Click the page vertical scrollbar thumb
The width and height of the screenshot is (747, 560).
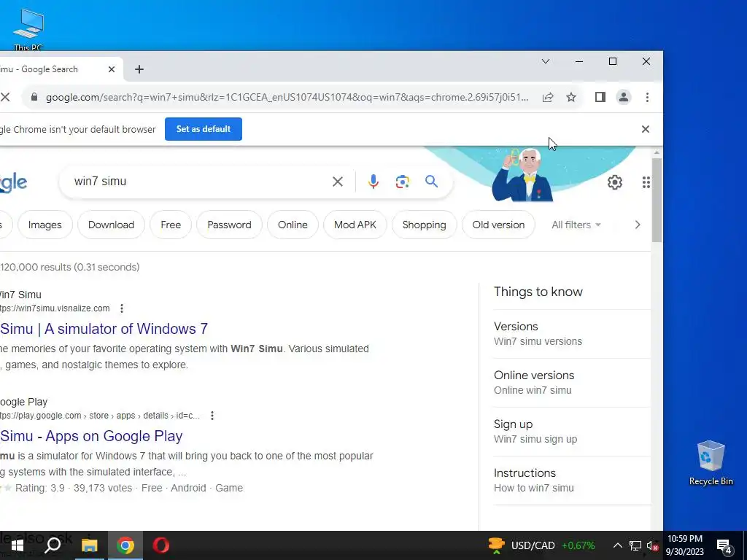coord(657,200)
